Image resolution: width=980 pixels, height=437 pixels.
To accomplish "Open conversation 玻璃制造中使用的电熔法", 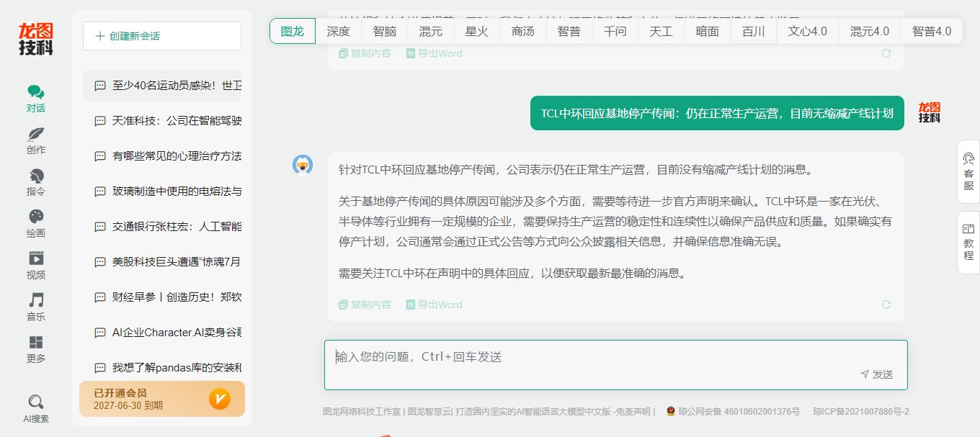I will coord(162,192).
